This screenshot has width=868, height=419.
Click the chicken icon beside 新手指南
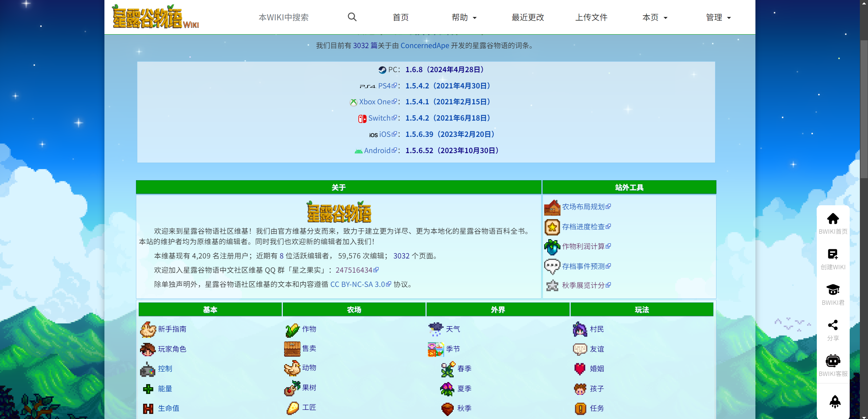pyautogui.click(x=148, y=329)
